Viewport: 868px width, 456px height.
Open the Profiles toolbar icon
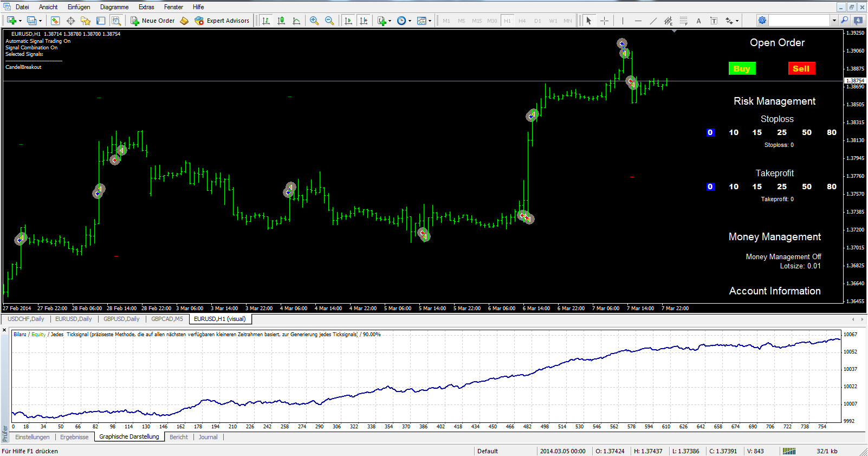coord(32,21)
